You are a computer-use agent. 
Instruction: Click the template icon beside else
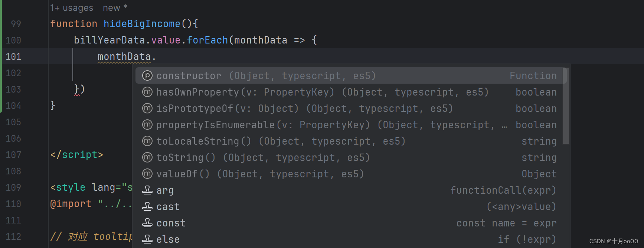click(147, 239)
